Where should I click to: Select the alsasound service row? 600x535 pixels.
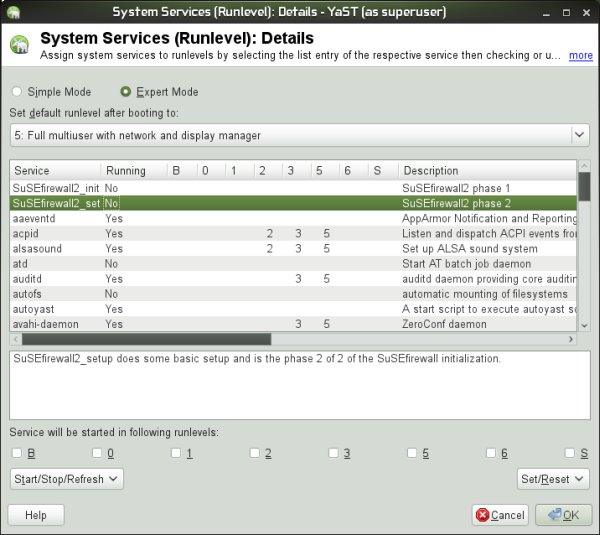click(293, 249)
